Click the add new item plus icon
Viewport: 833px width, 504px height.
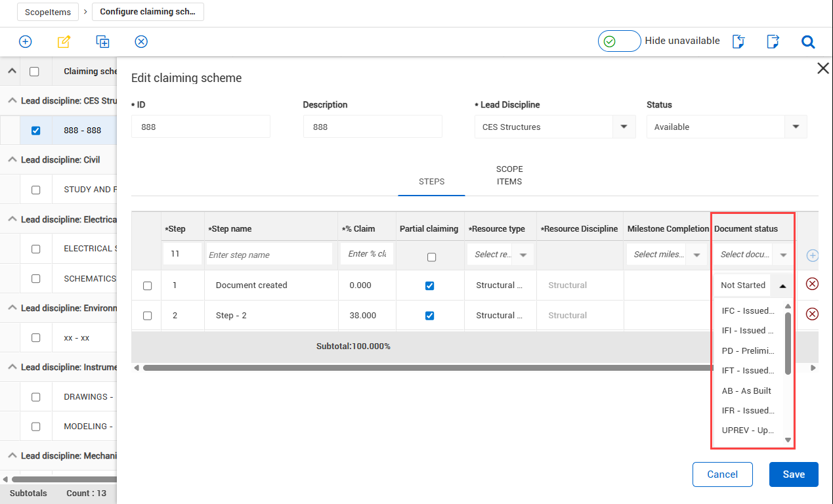[25, 42]
